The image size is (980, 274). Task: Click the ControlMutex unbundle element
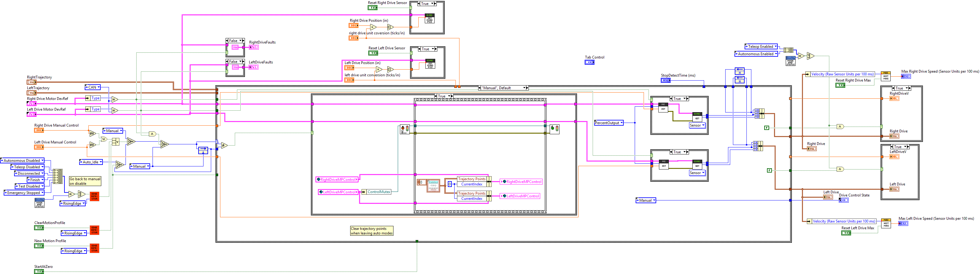click(376, 192)
